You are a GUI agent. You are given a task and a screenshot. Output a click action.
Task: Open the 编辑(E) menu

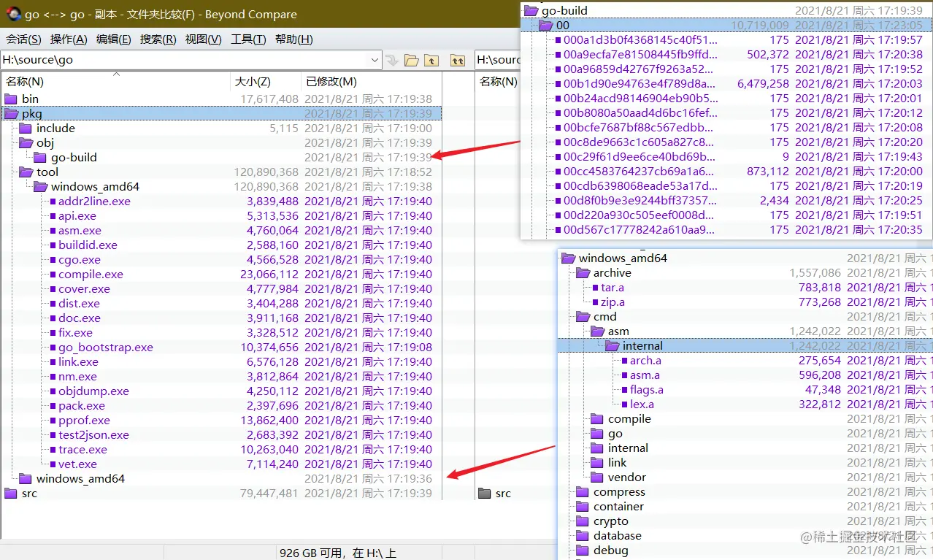click(x=114, y=39)
